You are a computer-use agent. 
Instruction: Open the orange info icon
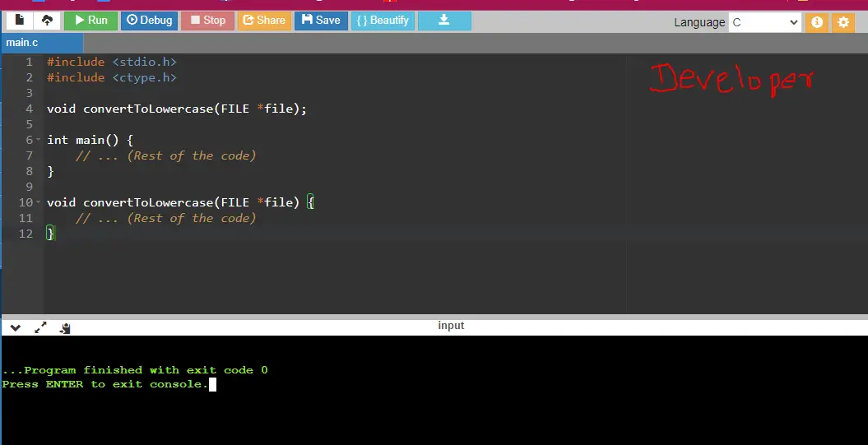(x=816, y=23)
